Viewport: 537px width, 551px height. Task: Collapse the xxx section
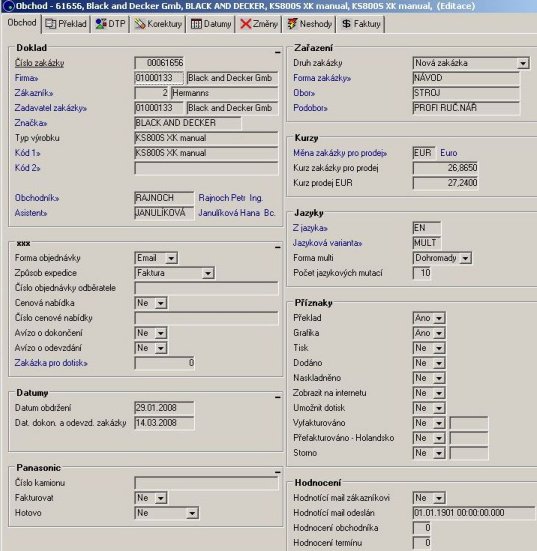[277, 247]
